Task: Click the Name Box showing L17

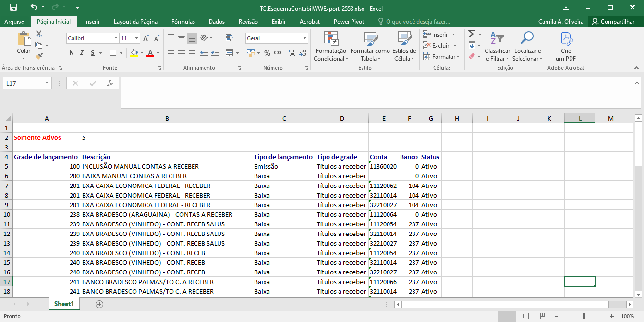Action: (23, 83)
